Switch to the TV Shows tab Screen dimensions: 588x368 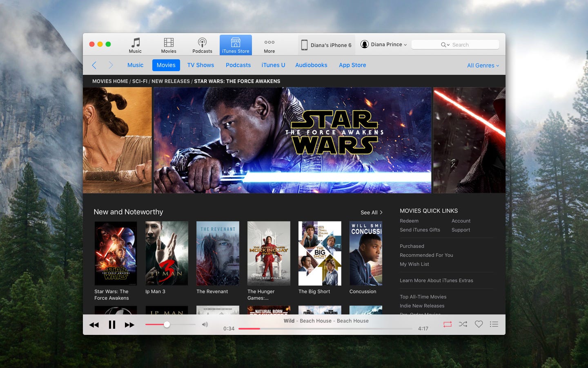[200, 65]
